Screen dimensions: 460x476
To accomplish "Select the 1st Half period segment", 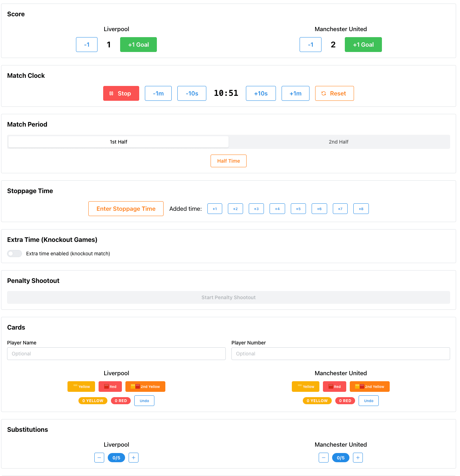I will pos(118,141).
